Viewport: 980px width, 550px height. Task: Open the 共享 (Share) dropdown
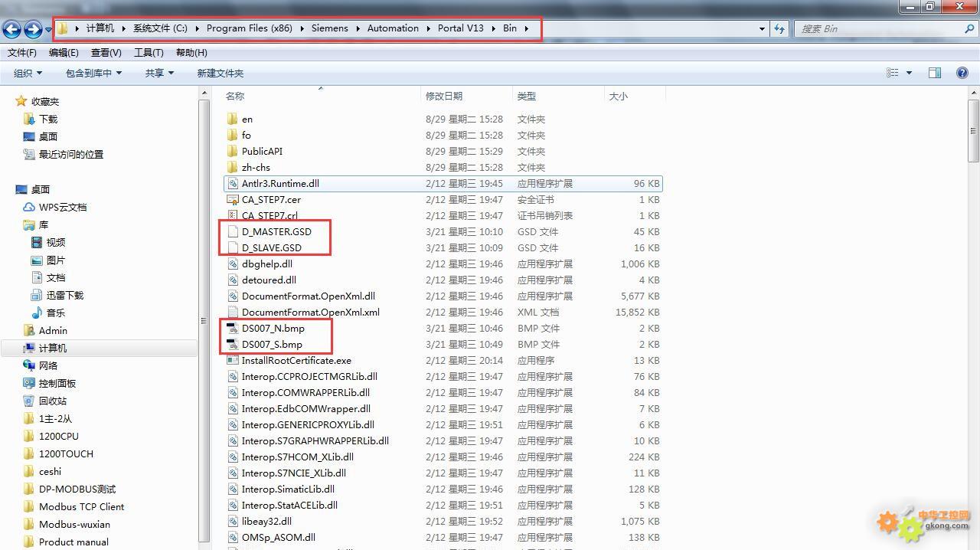tap(159, 73)
